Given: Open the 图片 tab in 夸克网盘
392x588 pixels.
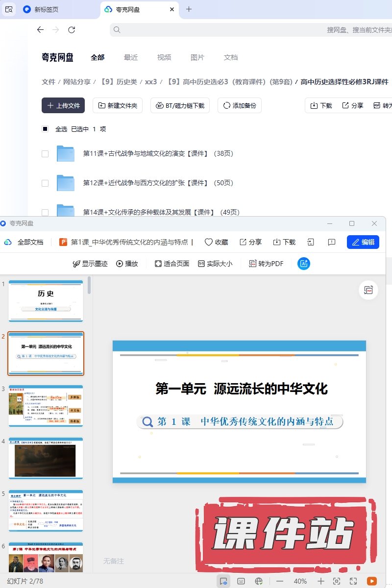Looking at the screenshot, I should pos(197,57).
